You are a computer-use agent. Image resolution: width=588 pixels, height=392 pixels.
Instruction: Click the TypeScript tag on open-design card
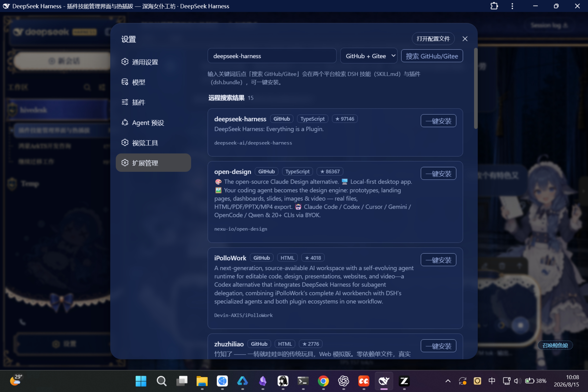click(297, 171)
